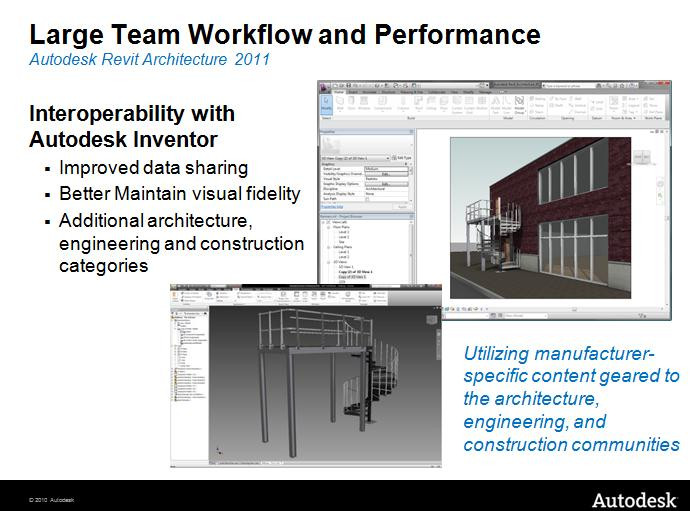Select the Mullion tool in Revit
The width and height of the screenshot is (690, 511).
tap(482, 103)
